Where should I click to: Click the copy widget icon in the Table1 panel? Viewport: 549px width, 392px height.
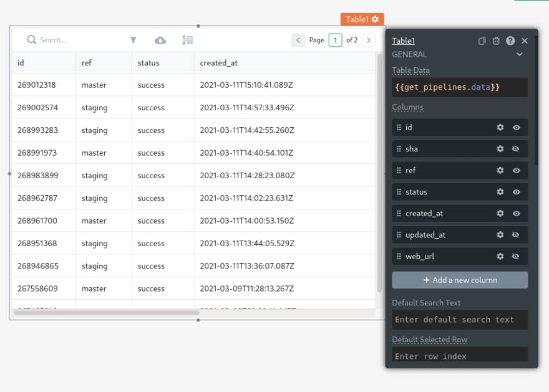pyautogui.click(x=482, y=41)
